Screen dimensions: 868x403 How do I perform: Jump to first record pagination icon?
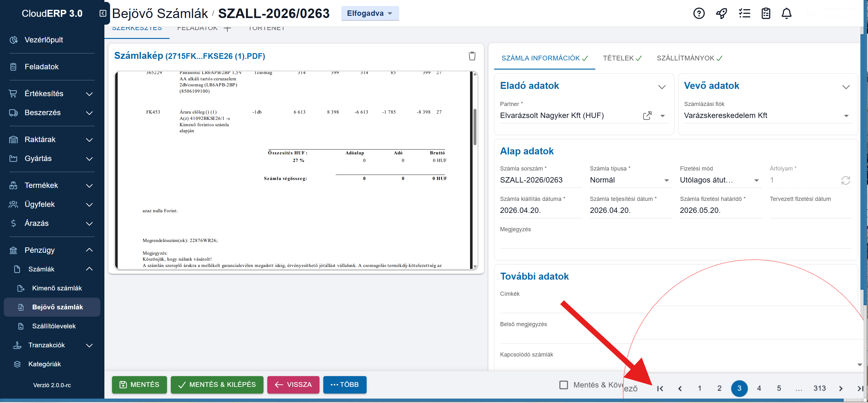pyautogui.click(x=660, y=388)
